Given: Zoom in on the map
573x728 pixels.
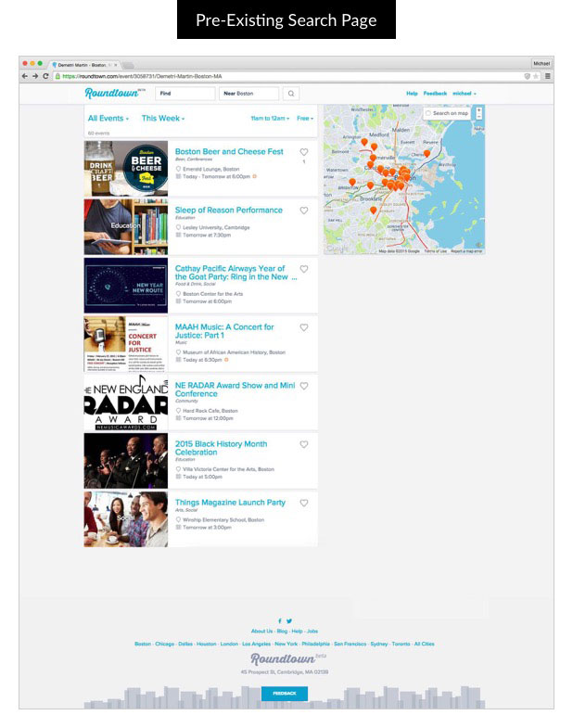Looking at the screenshot, I should click(478, 110).
